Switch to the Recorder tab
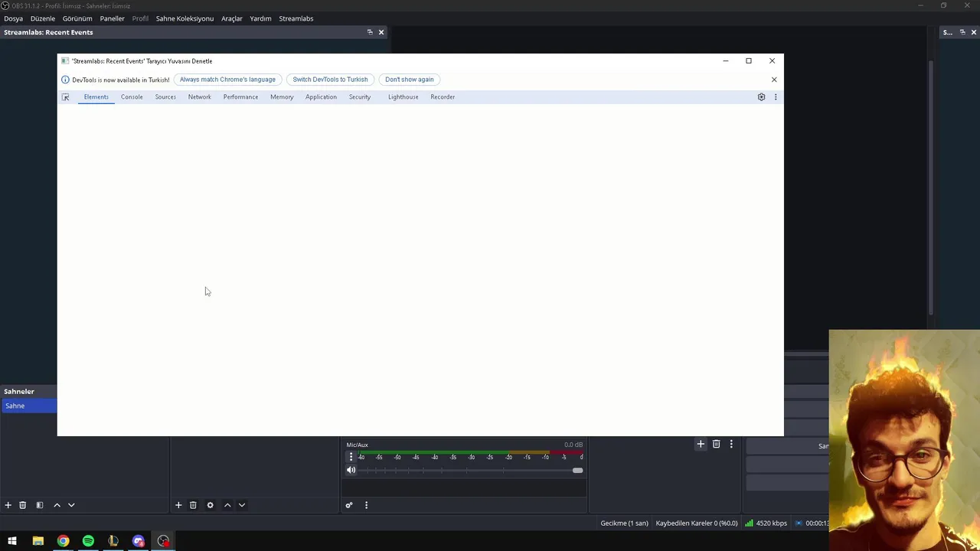 (x=443, y=97)
